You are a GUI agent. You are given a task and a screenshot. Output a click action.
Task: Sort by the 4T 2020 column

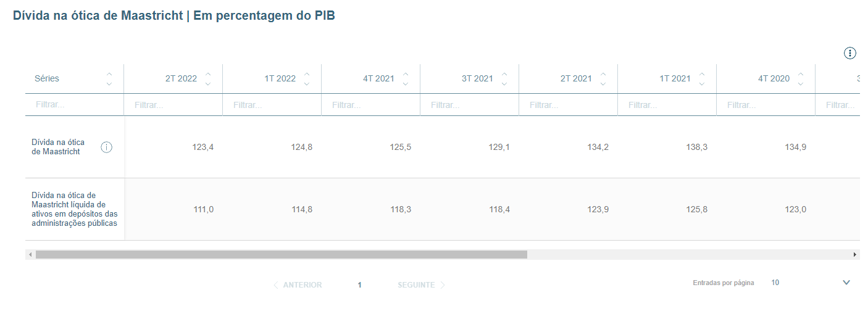click(801, 78)
